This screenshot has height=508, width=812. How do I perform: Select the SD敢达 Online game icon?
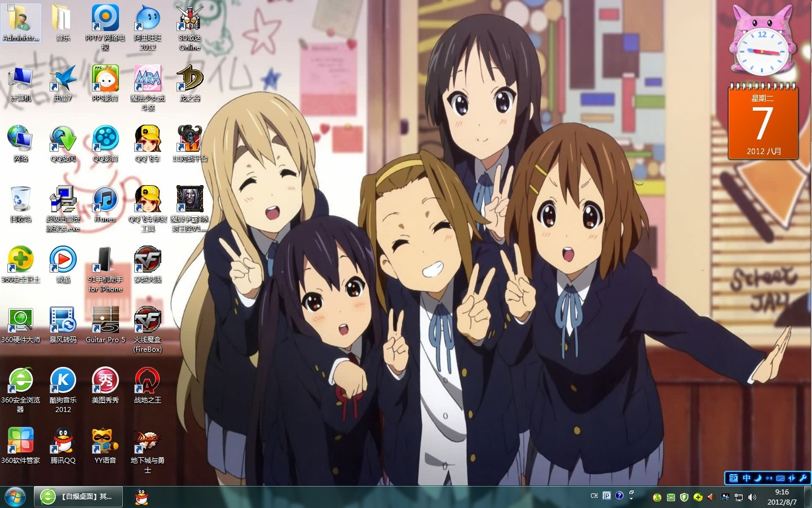coord(190,27)
